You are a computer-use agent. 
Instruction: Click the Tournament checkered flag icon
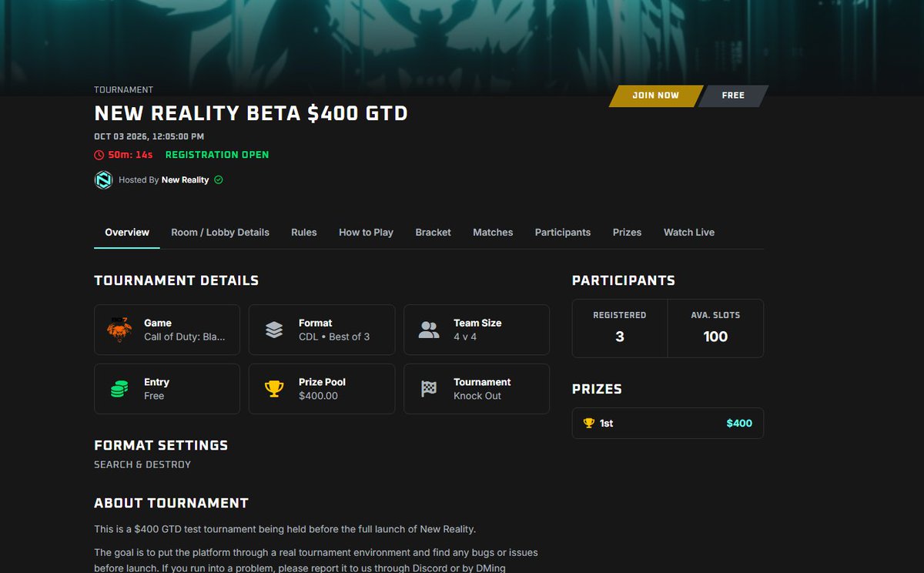point(429,389)
